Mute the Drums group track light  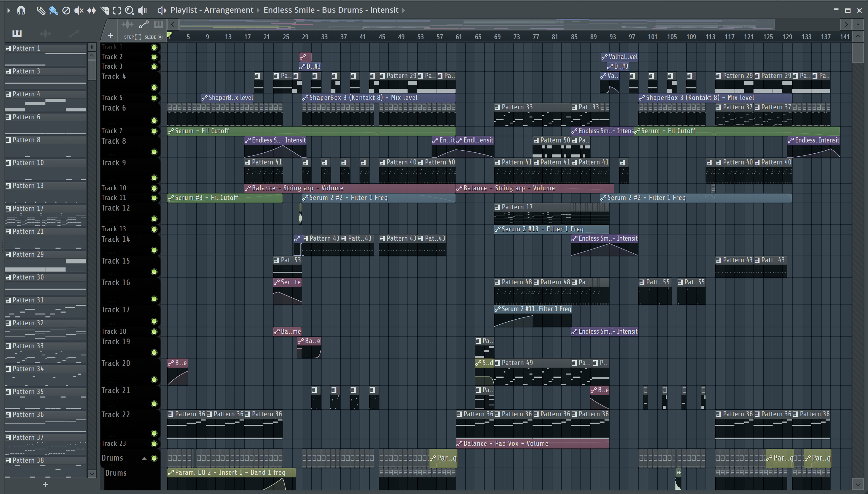(154, 458)
